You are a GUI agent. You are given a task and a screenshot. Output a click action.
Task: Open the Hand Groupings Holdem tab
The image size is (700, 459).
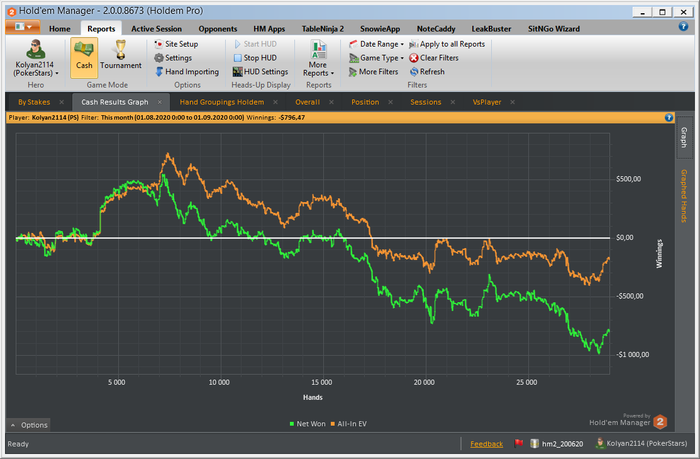pyautogui.click(x=221, y=102)
